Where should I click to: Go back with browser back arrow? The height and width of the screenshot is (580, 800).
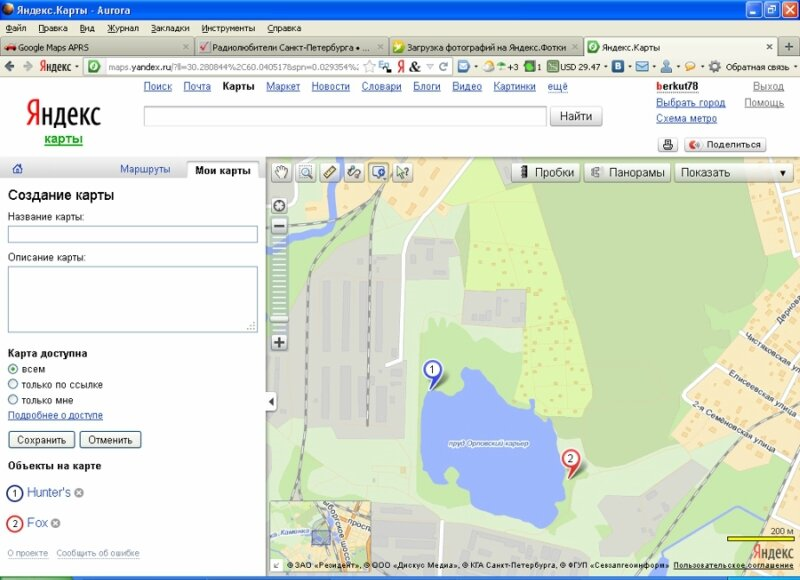(x=10, y=66)
